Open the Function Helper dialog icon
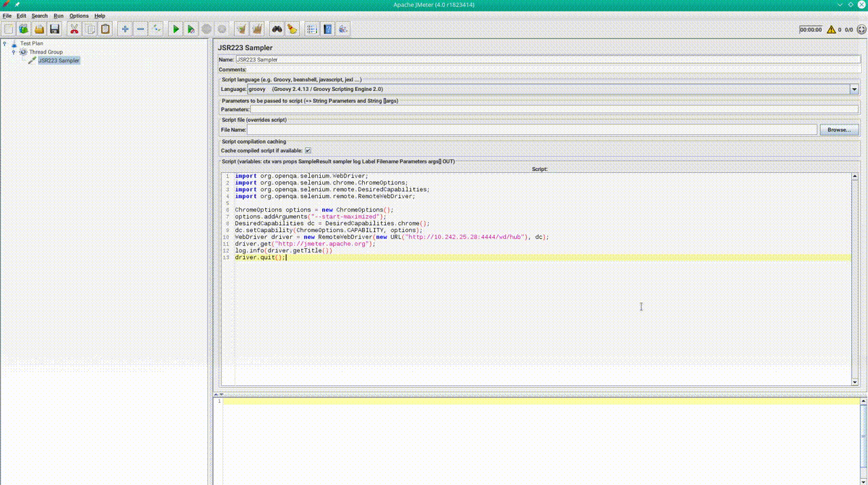 pos(312,29)
